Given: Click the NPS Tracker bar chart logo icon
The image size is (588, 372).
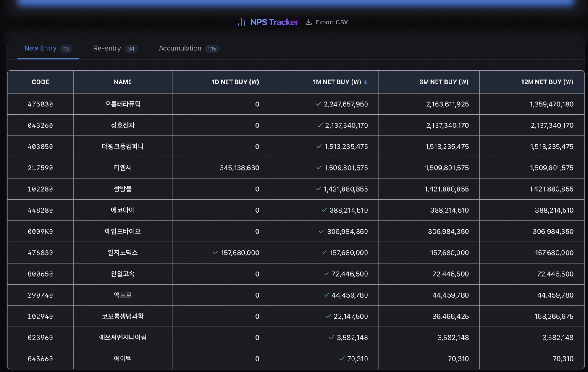Looking at the screenshot, I should tap(241, 22).
